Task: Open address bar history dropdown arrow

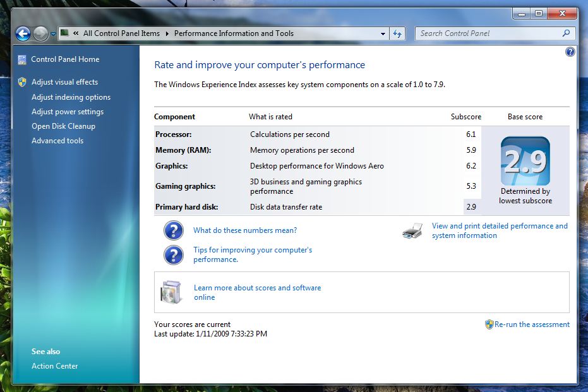Action: [383, 33]
